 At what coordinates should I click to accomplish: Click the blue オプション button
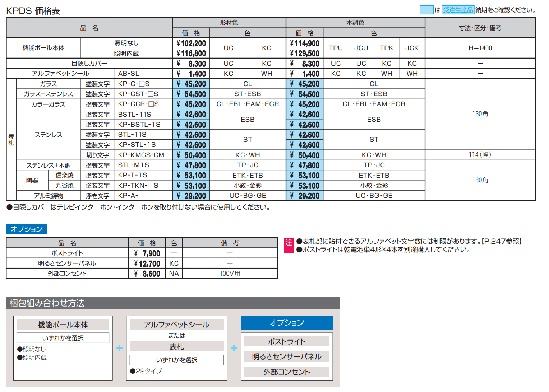tap(286, 322)
